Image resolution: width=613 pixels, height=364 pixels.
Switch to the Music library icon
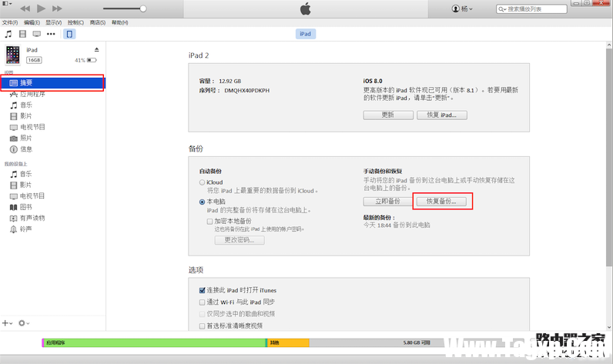coord(8,34)
